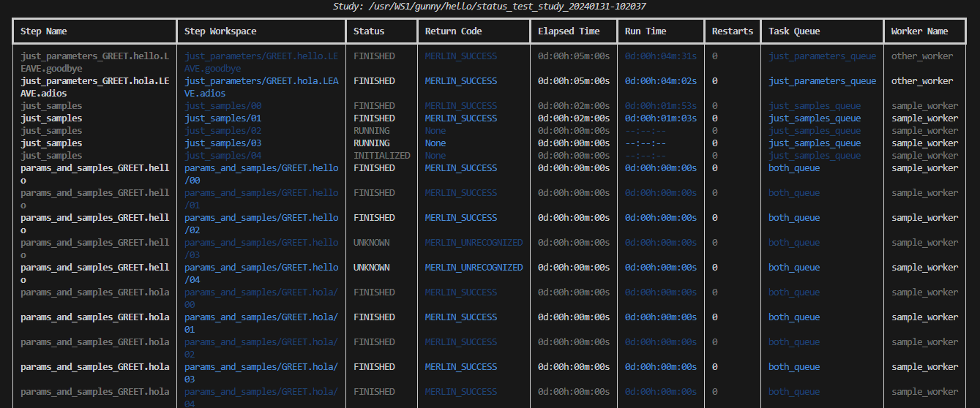This screenshot has width=980, height=408.
Task: Click restarts value in just_samples/02 row
Action: 715,131
